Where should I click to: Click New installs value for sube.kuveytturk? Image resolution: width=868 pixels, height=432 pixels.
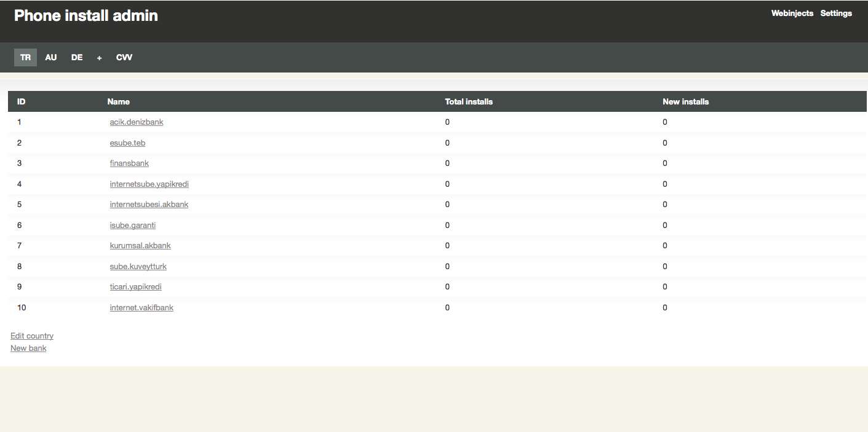665,266
